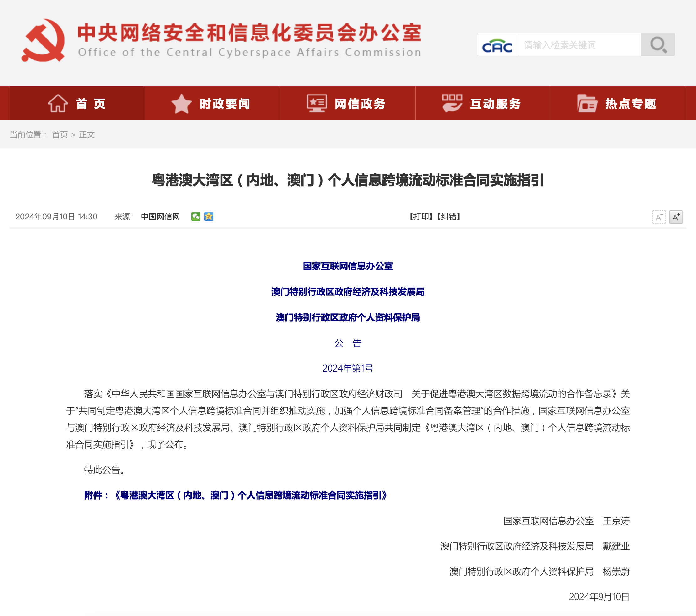This screenshot has width=696, height=616.
Task: Click the party emblem site logo
Action: pos(43,40)
